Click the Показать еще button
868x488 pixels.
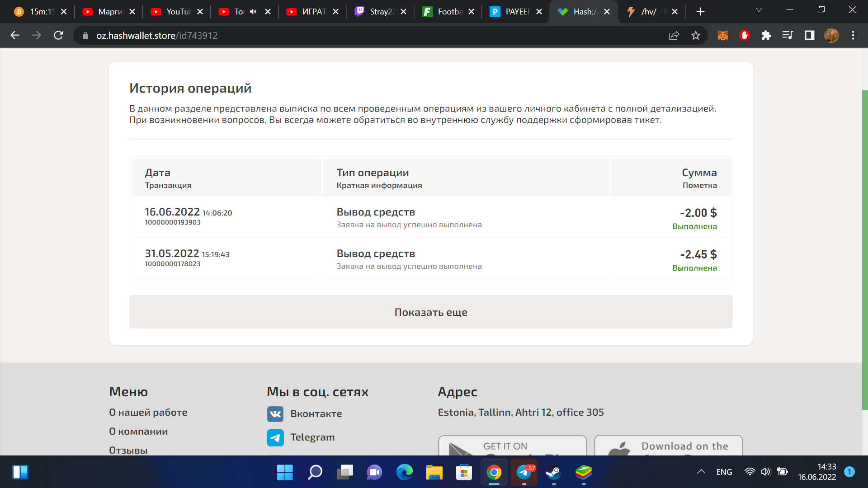431,312
